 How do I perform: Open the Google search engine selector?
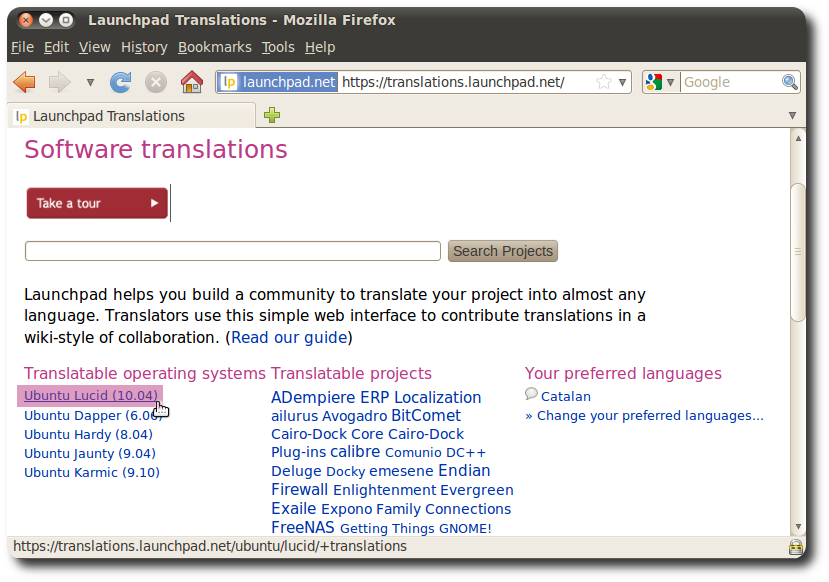point(660,82)
